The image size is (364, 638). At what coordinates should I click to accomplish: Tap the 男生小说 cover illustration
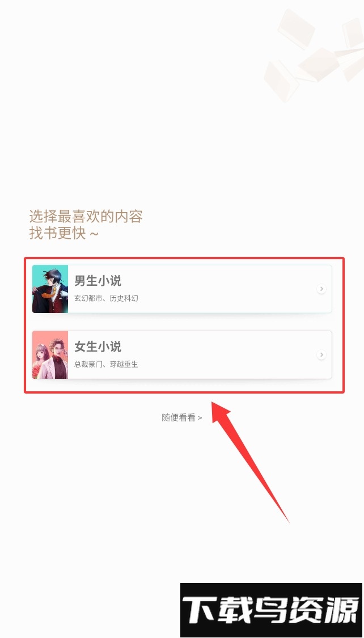50,289
